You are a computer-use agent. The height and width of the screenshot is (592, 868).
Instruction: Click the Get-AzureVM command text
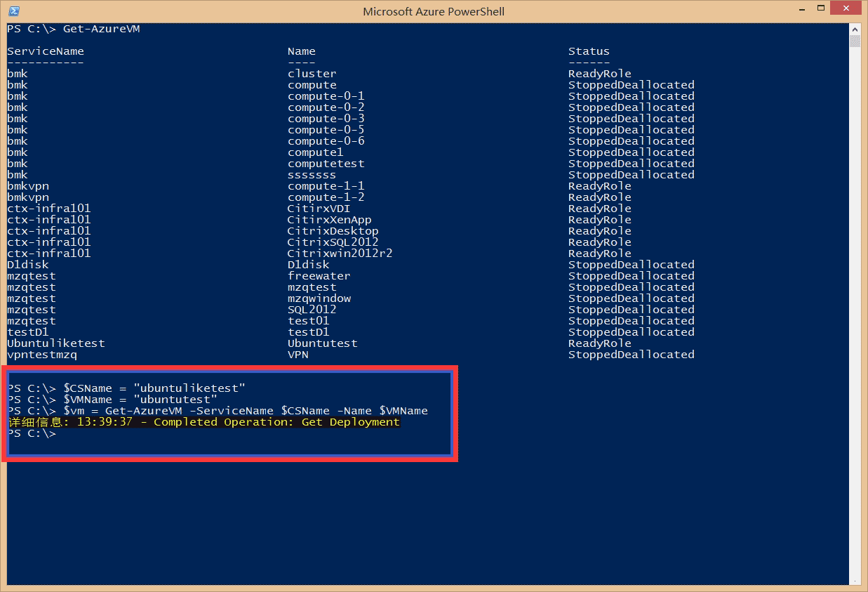[x=102, y=29]
